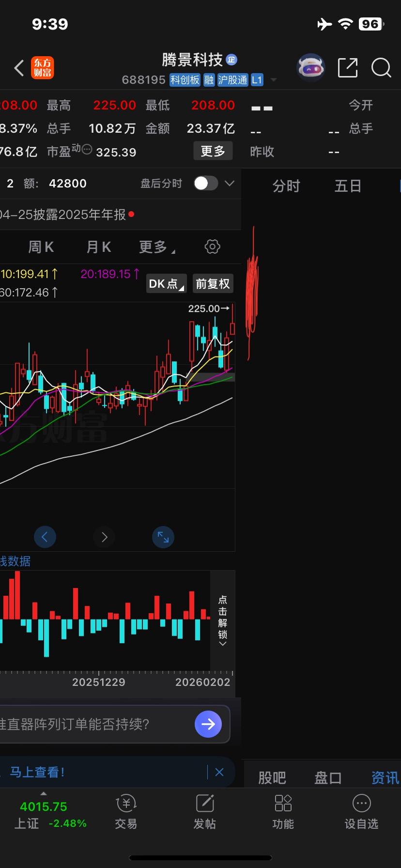Tap the share export icon
401x868 pixels.
pos(348,68)
